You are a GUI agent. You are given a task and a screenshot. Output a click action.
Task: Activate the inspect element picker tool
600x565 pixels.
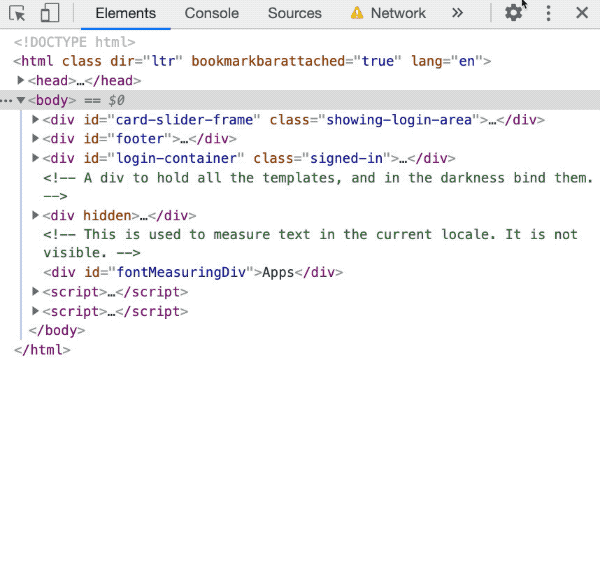tap(18, 13)
